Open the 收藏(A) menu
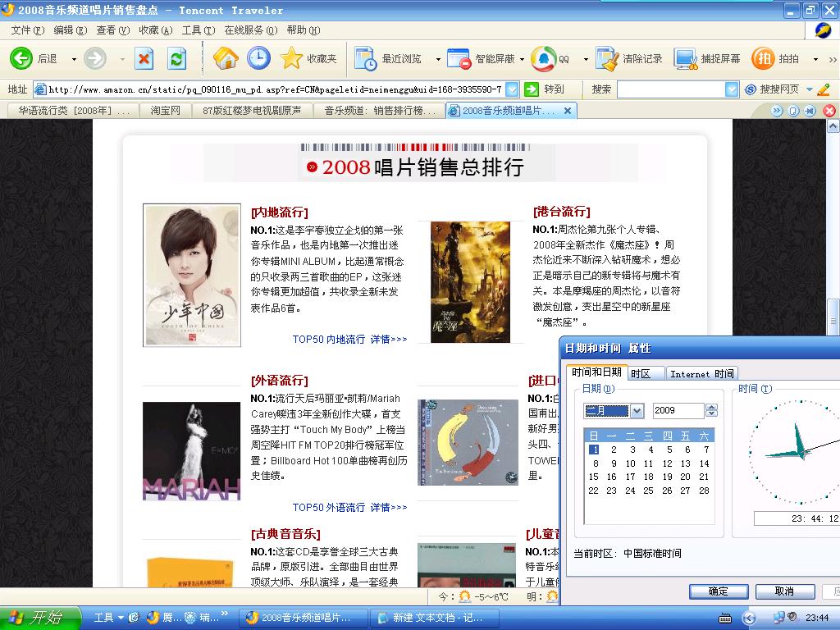This screenshot has width=840, height=630. (155, 30)
